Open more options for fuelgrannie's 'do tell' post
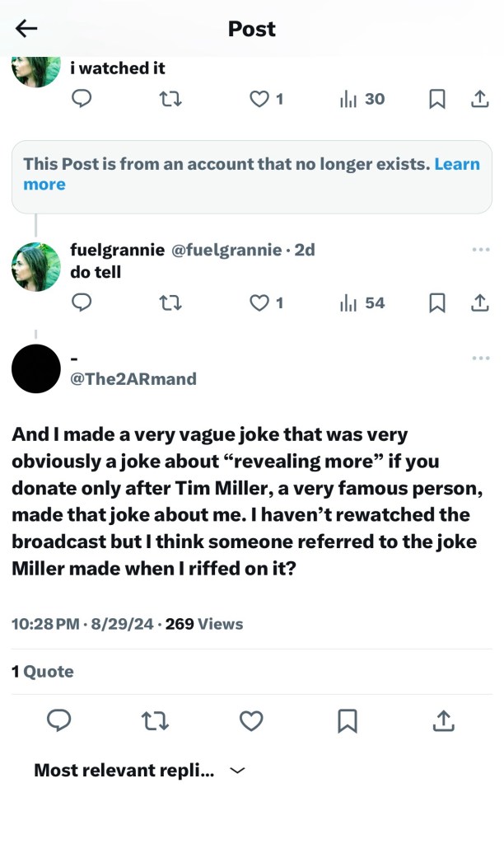 [481, 250]
